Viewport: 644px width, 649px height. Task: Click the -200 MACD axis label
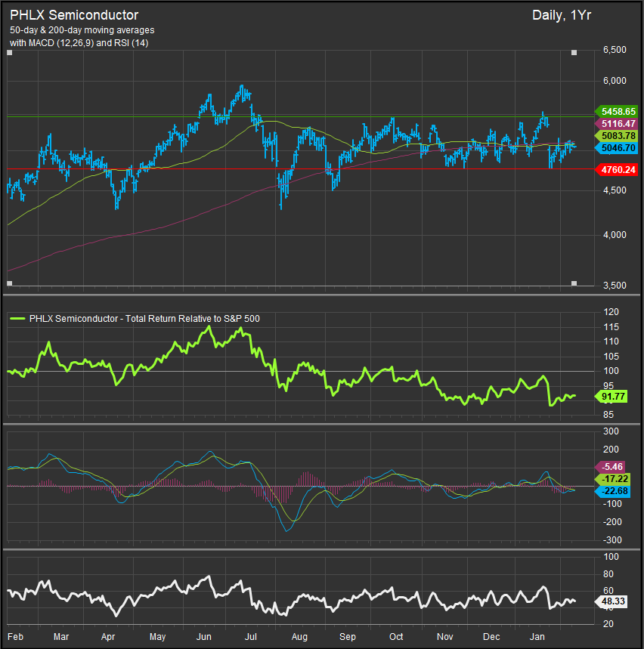[x=611, y=522]
